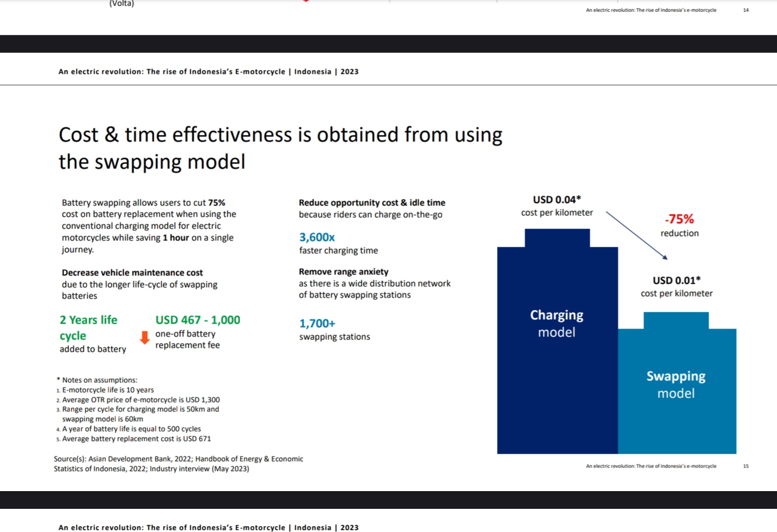Click the USD 0.01* cost label
The image size is (777, 532).
pos(676,280)
